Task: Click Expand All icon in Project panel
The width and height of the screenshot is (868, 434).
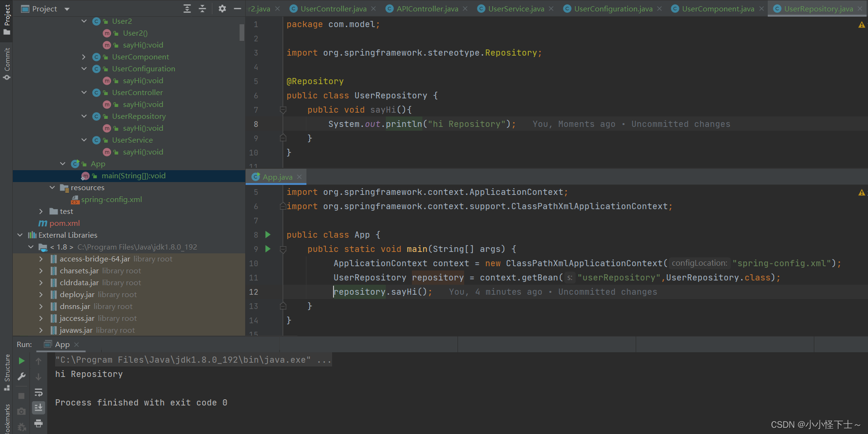Action: tap(187, 9)
